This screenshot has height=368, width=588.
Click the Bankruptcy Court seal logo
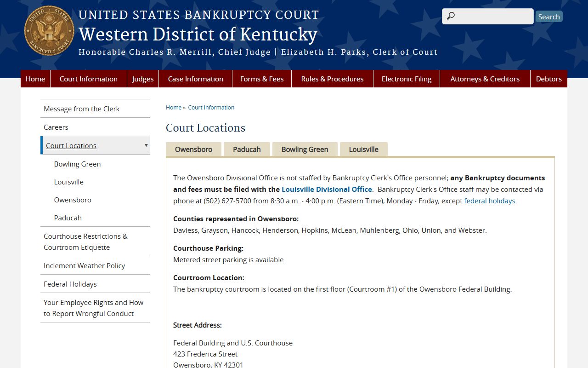(49, 31)
